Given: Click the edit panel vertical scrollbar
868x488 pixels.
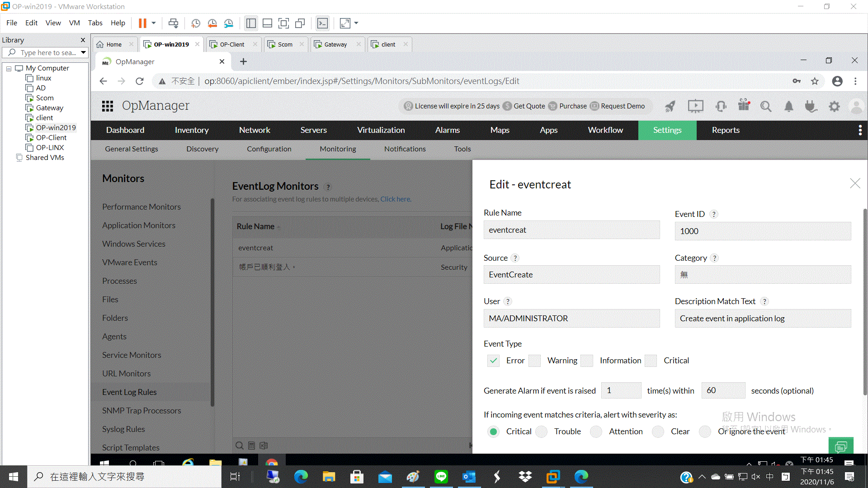Looking at the screenshot, I should [x=864, y=303].
